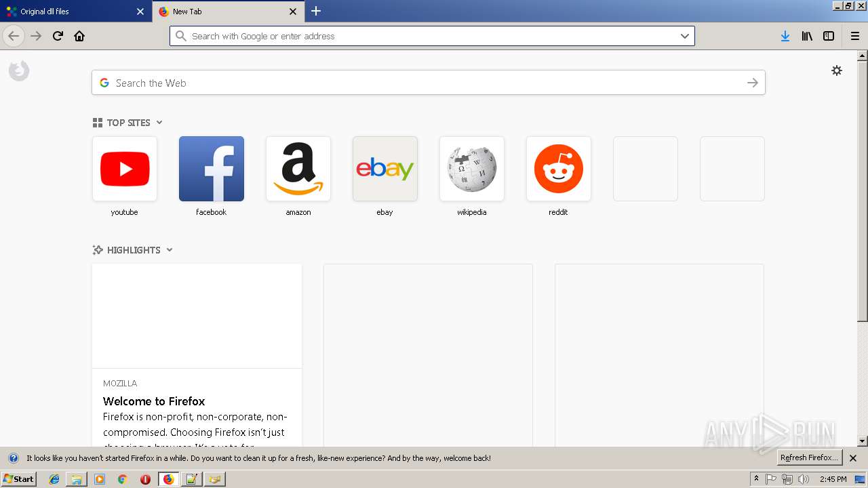Collapse the Highlights section
This screenshot has height=488, width=868.
tap(170, 250)
